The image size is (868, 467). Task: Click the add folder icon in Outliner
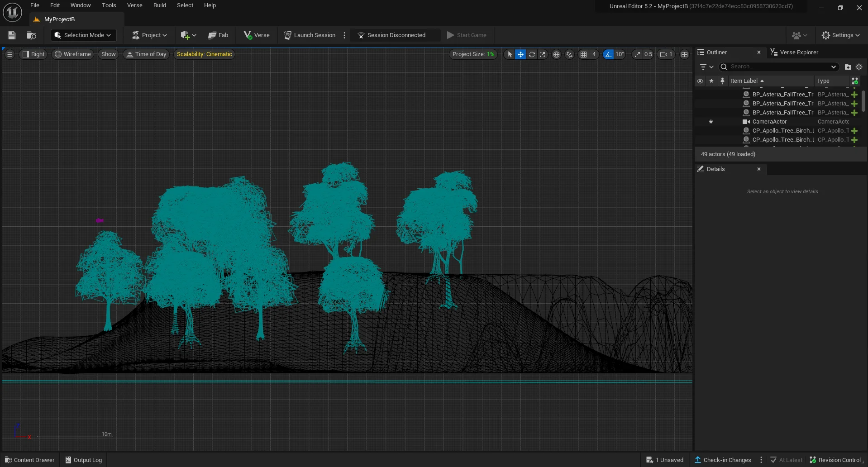pyautogui.click(x=848, y=67)
